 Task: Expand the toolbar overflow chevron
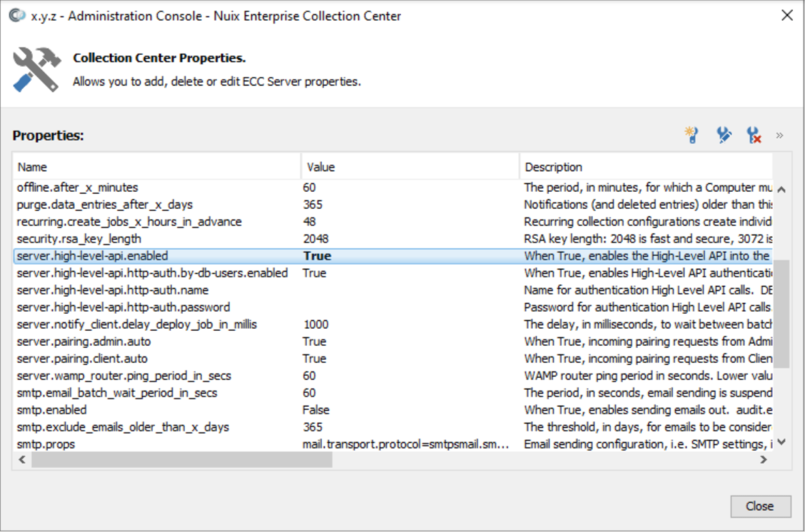[x=779, y=135]
